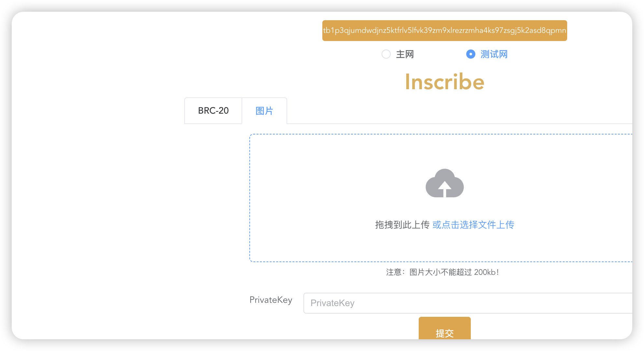Click the tb1p3qjum wallet address button
The image size is (644, 351).
(x=444, y=31)
